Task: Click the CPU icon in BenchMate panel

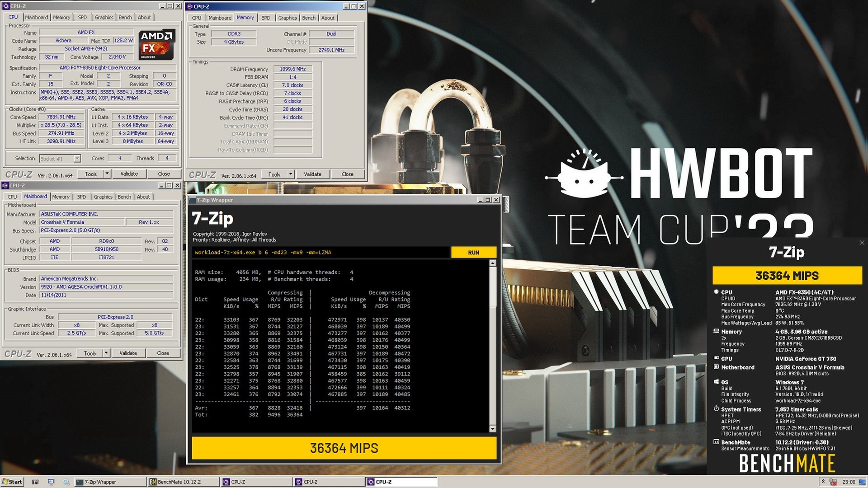Action: [716, 292]
